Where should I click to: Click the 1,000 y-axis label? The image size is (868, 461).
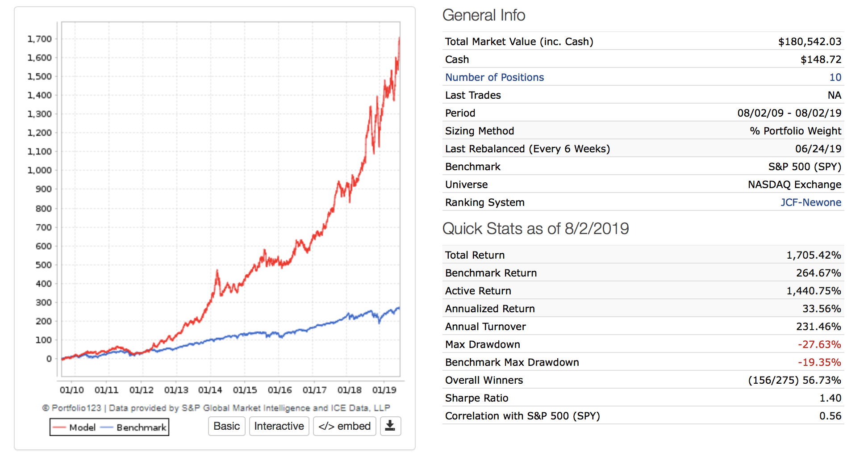[40, 170]
